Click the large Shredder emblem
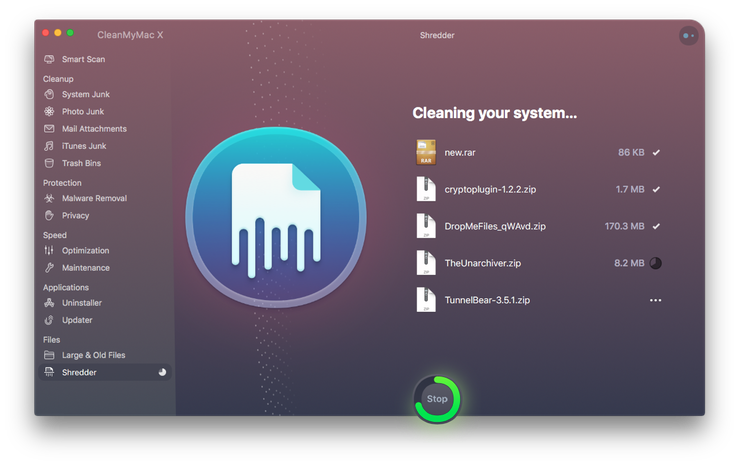The image size is (740, 465). pos(276,218)
